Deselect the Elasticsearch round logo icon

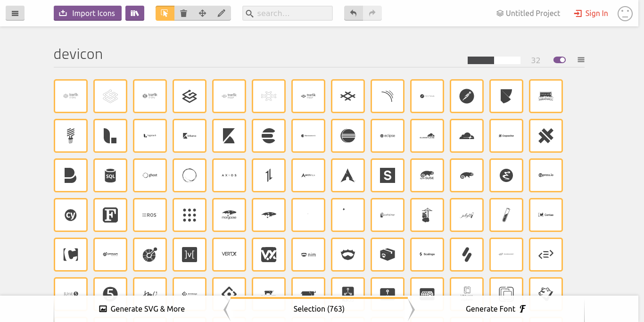coord(269,136)
